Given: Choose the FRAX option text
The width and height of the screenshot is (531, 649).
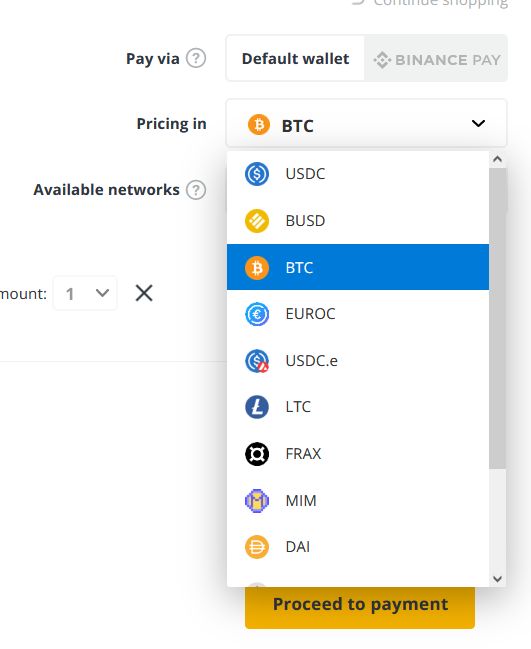Looking at the screenshot, I should click(303, 454).
